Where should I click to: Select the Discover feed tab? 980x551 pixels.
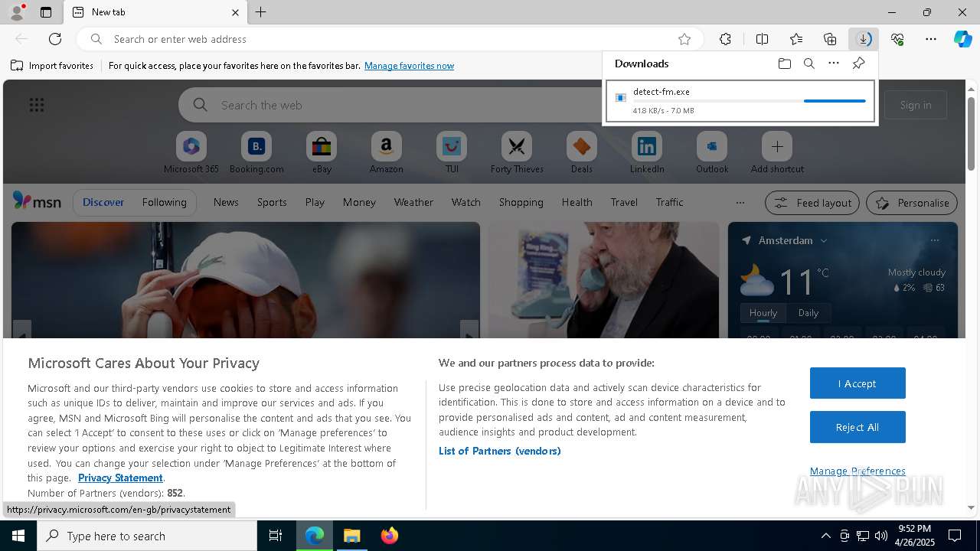pos(103,202)
